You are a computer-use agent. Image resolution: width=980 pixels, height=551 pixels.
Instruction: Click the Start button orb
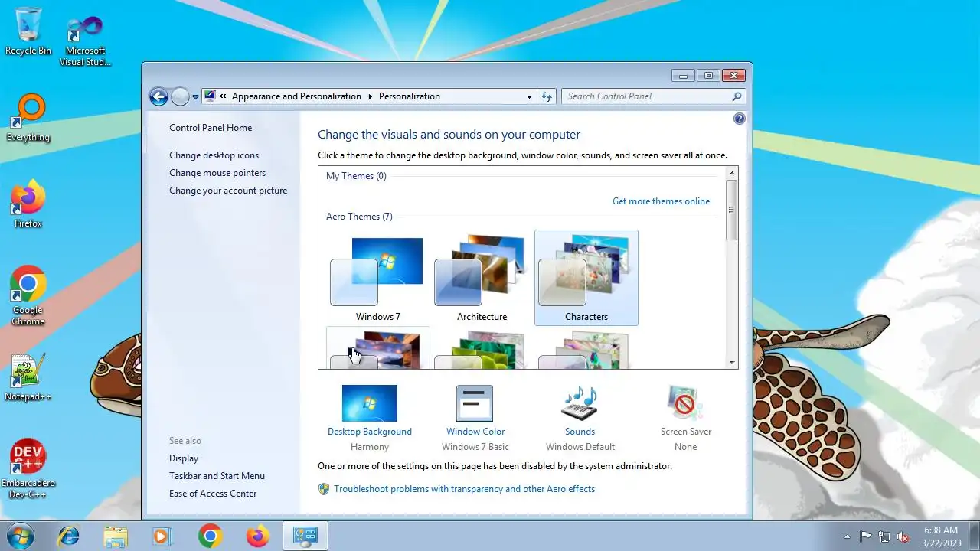[21, 536]
